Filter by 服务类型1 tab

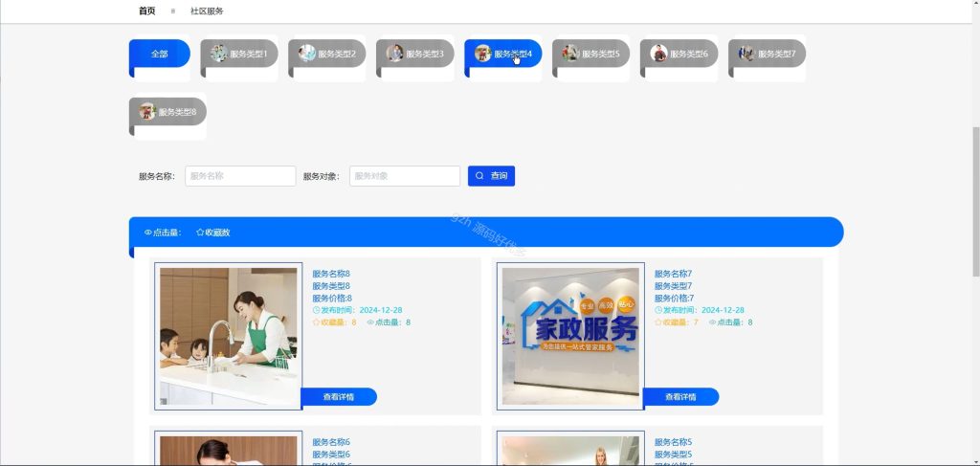(x=238, y=54)
